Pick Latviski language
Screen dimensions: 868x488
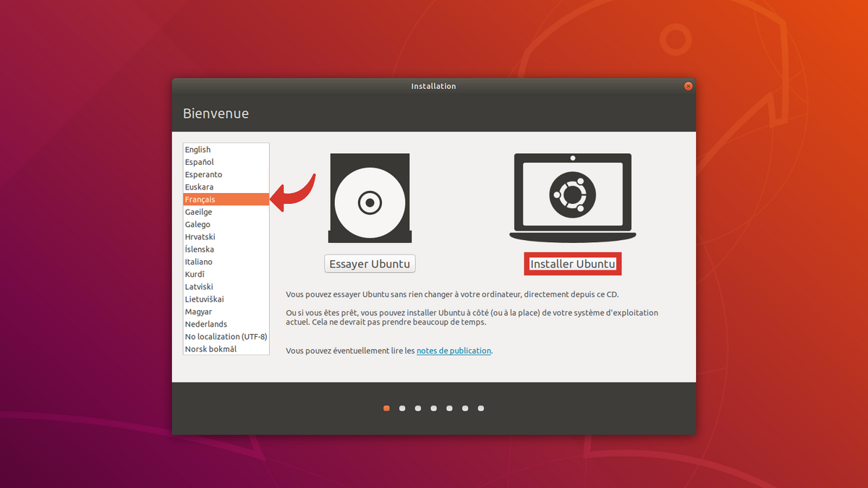tap(226, 286)
